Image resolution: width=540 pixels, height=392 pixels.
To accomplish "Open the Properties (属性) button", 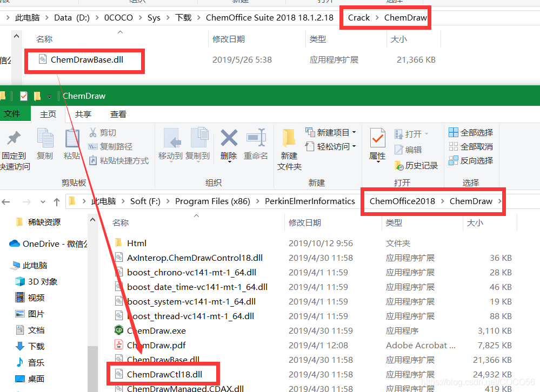I will tap(377, 144).
